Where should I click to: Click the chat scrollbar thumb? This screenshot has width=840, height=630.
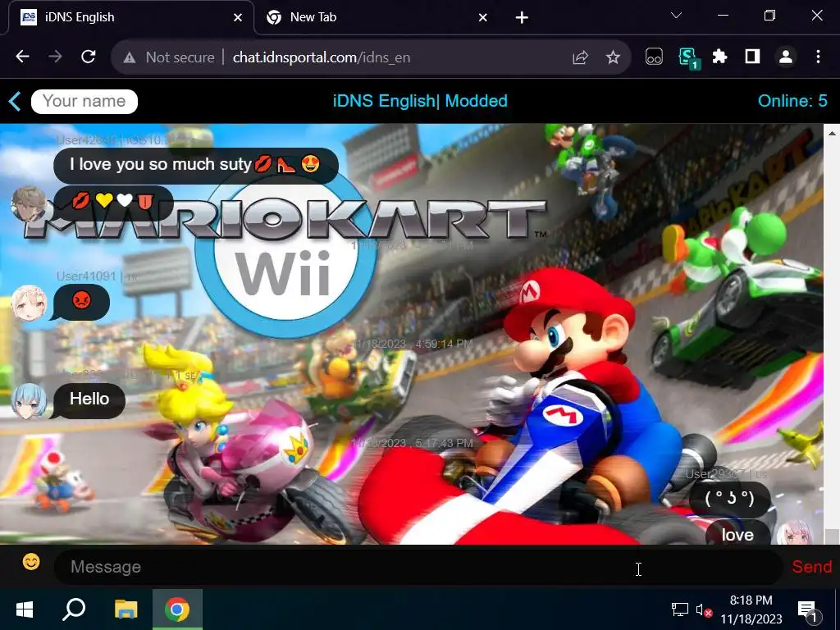[832, 536]
